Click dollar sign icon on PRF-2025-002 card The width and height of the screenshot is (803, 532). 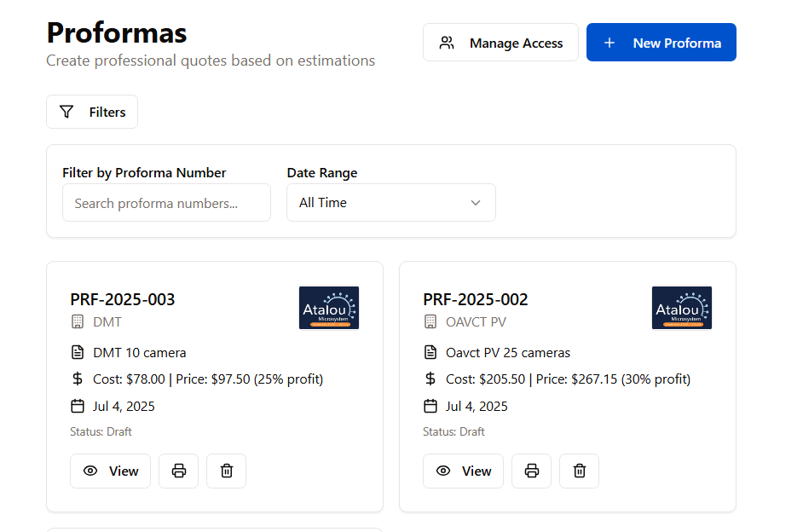coord(430,379)
